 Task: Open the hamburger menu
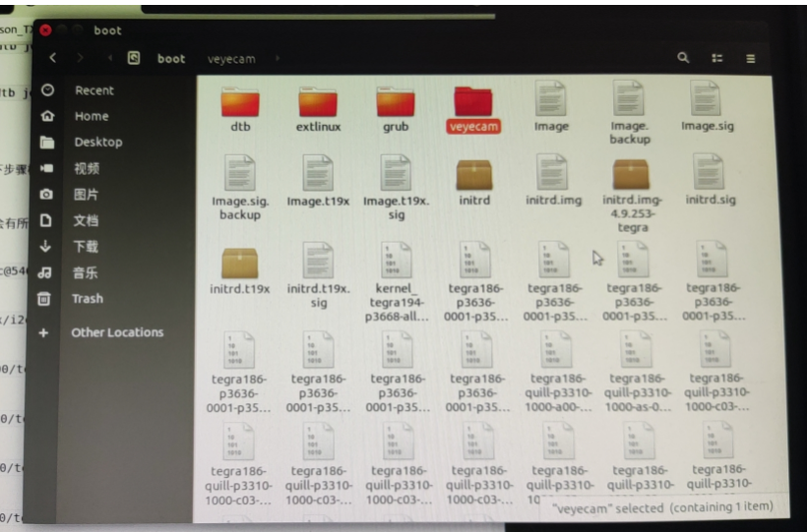[750, 59]
